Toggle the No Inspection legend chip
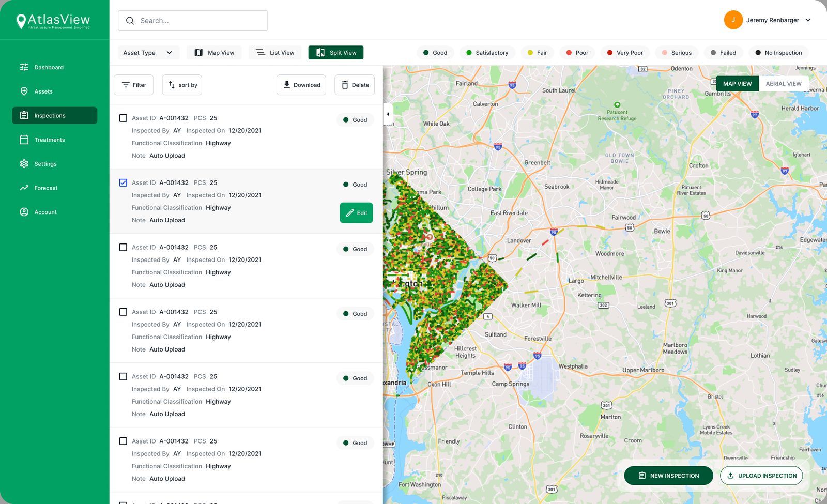The width and height of the screenshot is (827, 504). [778, 53]
